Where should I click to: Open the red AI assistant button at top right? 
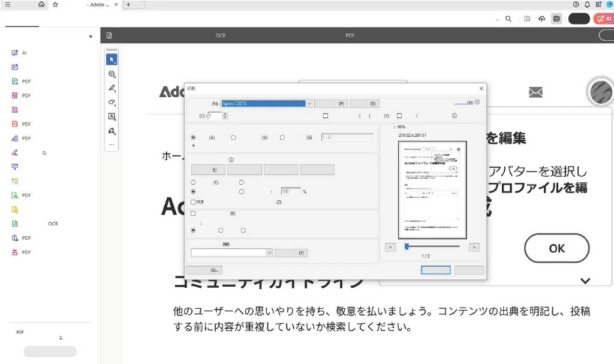603,19
